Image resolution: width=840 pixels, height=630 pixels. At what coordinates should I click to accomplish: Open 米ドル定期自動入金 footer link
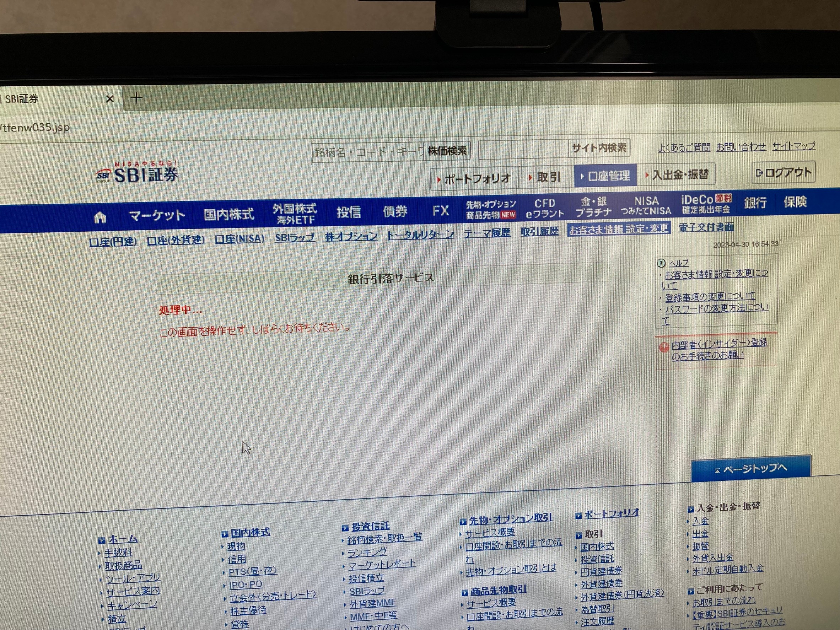(x=728, y=569)
